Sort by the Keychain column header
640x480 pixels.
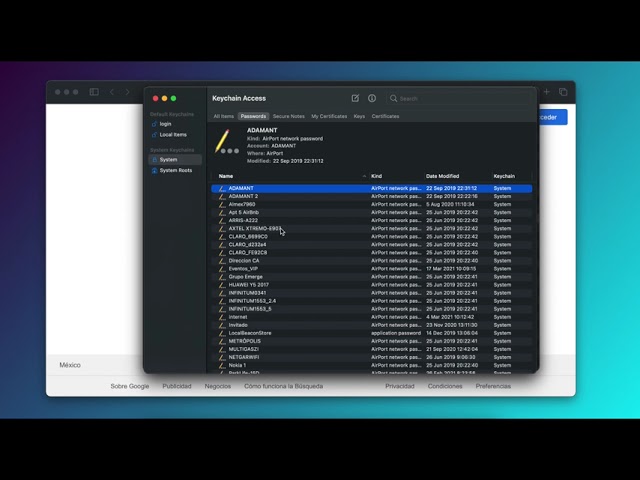tap(504, 176)
